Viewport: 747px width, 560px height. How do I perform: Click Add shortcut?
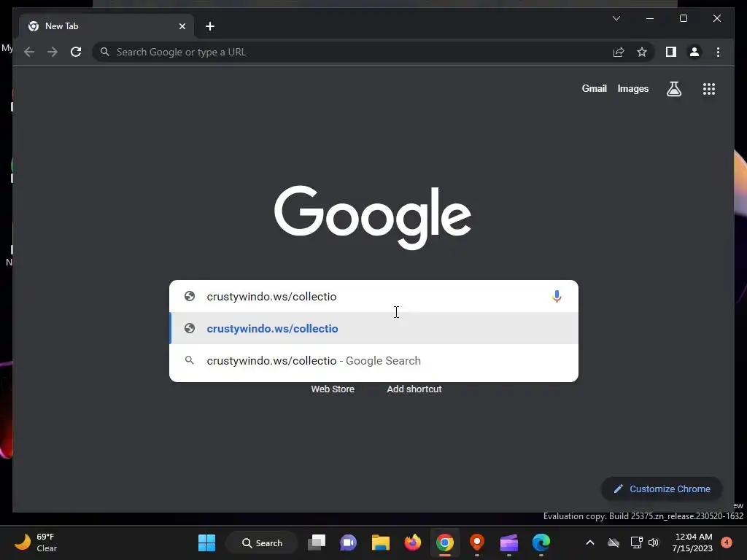[414, 389]
